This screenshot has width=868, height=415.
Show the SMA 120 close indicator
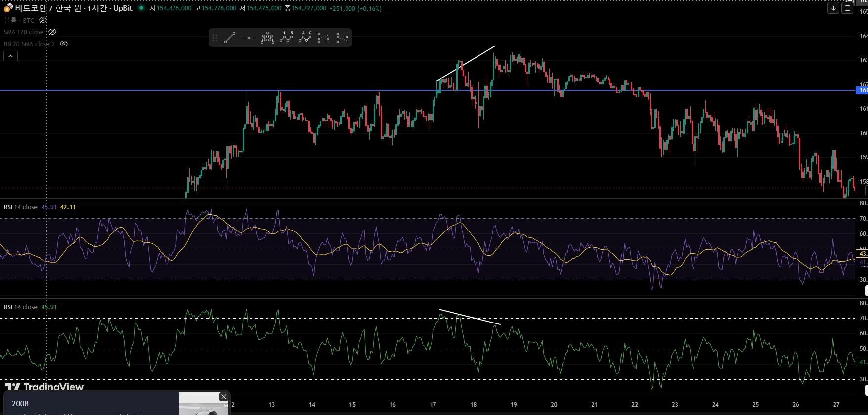click(x=52, y=32)
